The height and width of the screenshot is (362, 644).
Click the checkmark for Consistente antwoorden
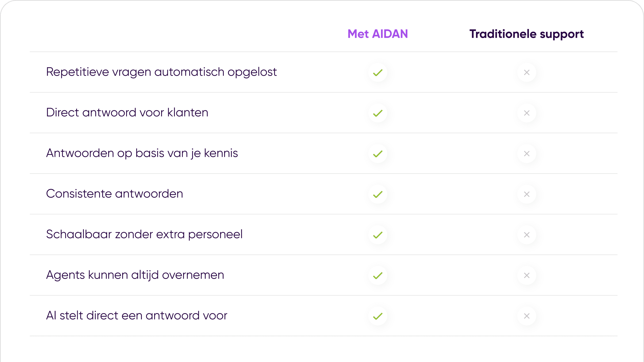pyautogui.click(x=378, y=194)
